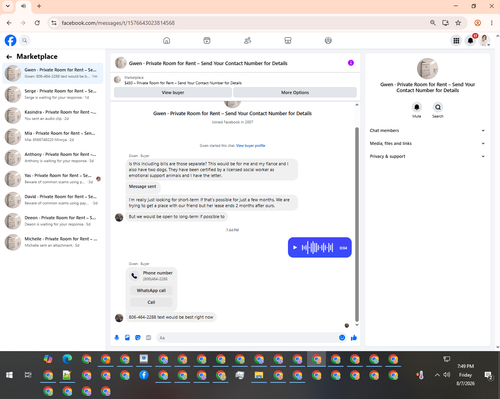Click View buyer button
The image size is (500, 399).
pos(173,92)
